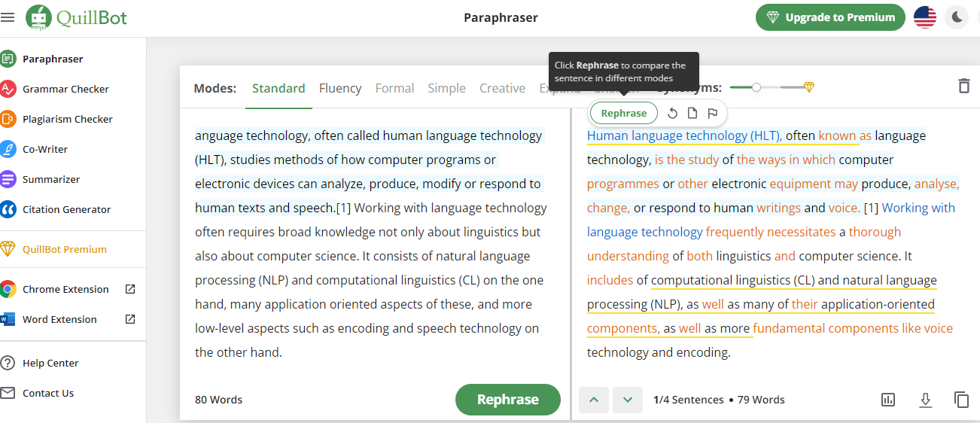
Task: Open Co-Writer
Action: [45, 149]
